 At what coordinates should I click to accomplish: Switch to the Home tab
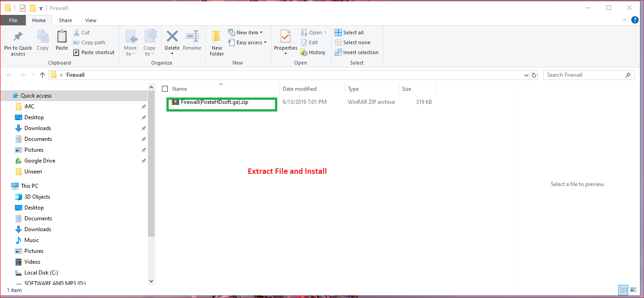[39, 20]
